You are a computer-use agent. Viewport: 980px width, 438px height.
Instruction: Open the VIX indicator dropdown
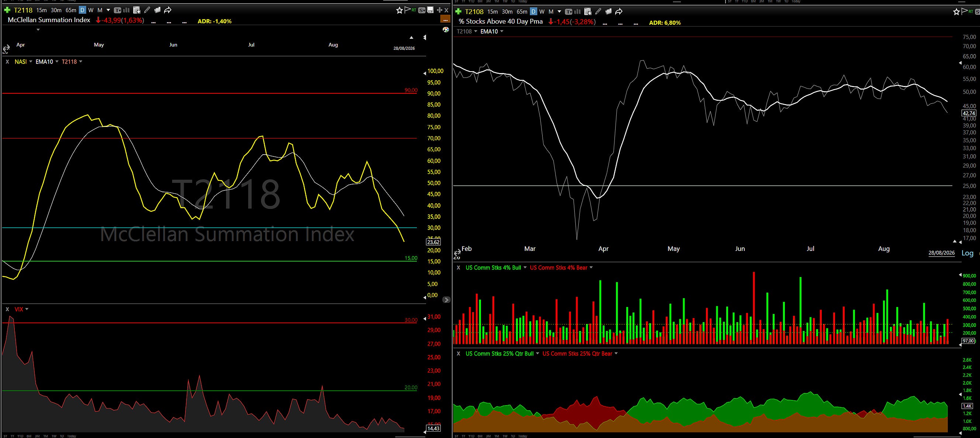click(x=27, y=309)
